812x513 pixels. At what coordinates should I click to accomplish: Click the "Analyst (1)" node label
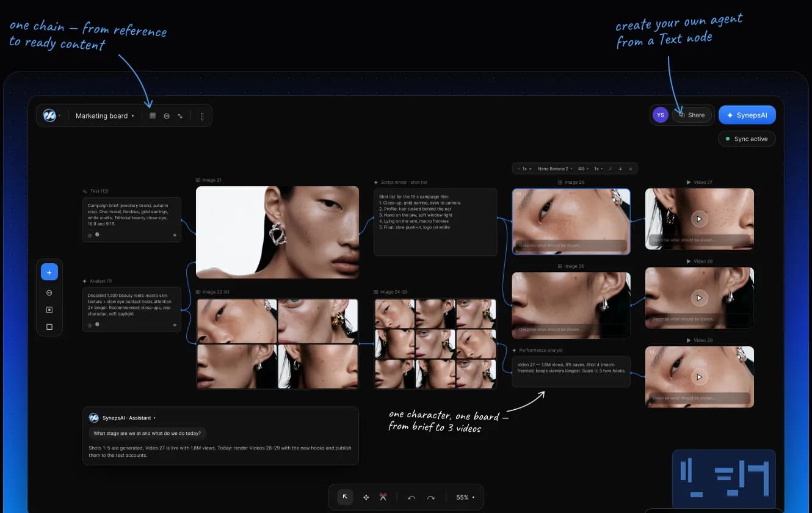101,281
